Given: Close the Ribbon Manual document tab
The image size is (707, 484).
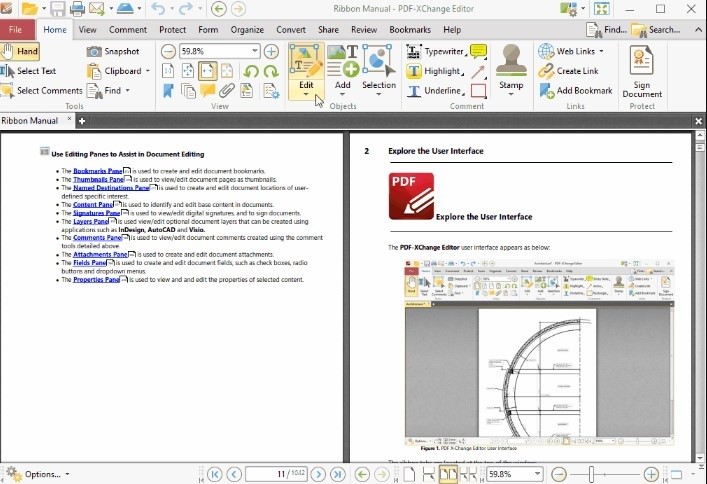Looking at the screenshot, I should (69, 119).
